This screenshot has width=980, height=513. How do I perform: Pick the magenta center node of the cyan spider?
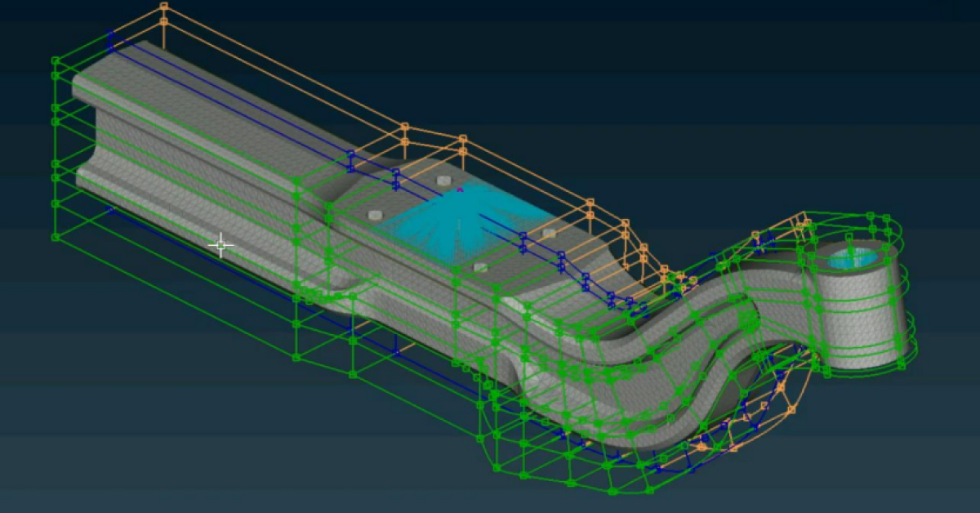click(460, 190)
